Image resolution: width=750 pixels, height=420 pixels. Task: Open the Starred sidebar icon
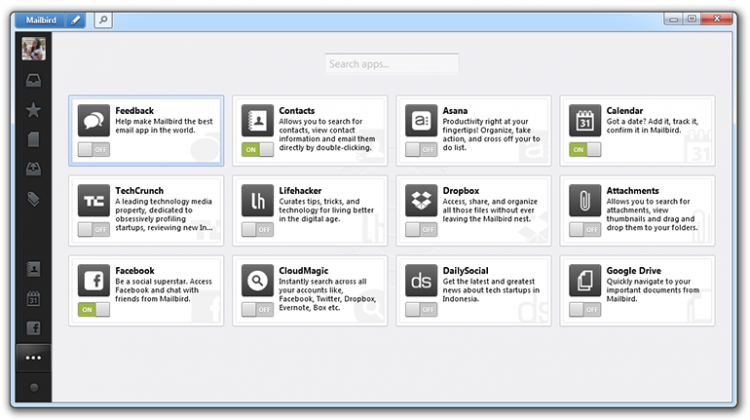(33, 111)
